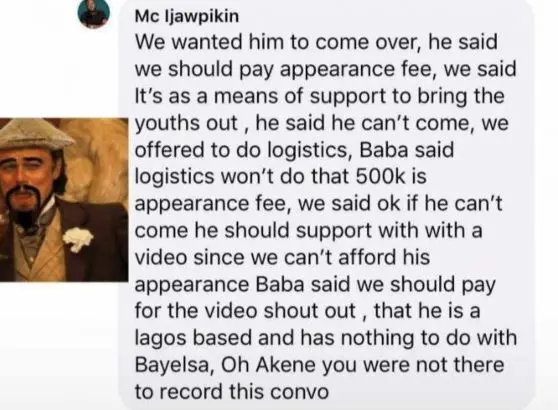
Task: Click the Mc Ijawpikin username
Action: [187, 16]
